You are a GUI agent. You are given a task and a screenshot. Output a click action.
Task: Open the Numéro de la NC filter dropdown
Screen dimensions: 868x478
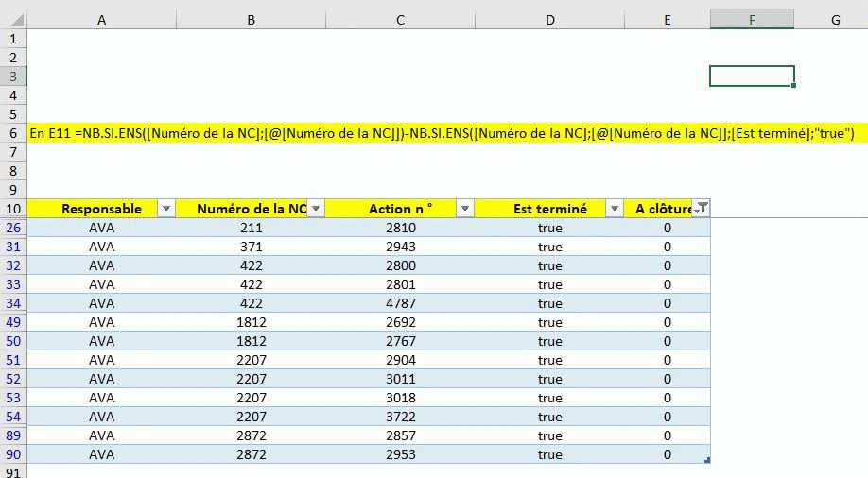316,209
